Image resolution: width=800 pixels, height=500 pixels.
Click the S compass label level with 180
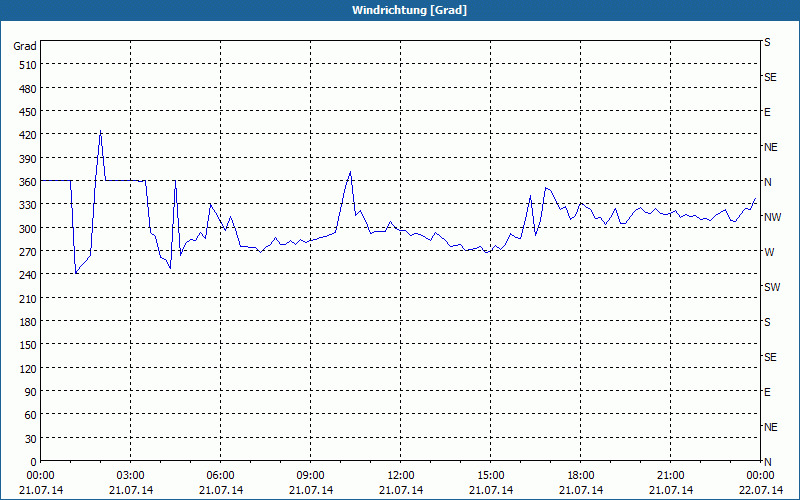tap(767, 322)
